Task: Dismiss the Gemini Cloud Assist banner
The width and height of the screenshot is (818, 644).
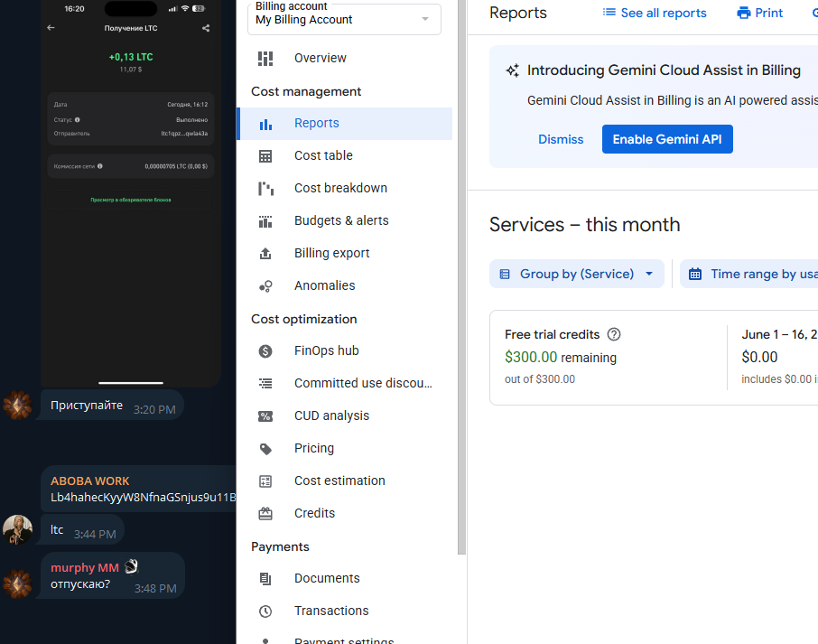Action: coord(561,139)
